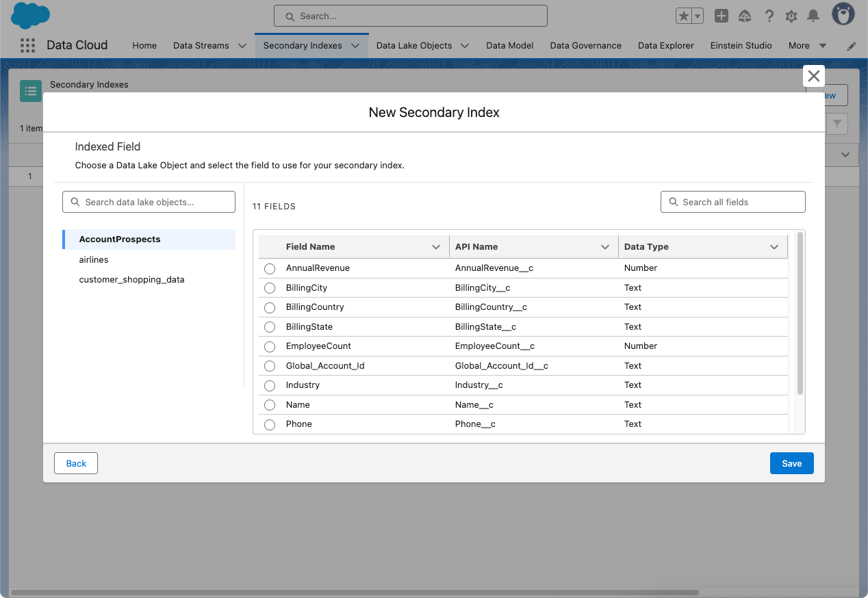
Task: Open the App Launcher grid icon
Action: pyautogui.click(x=27, y=45)
